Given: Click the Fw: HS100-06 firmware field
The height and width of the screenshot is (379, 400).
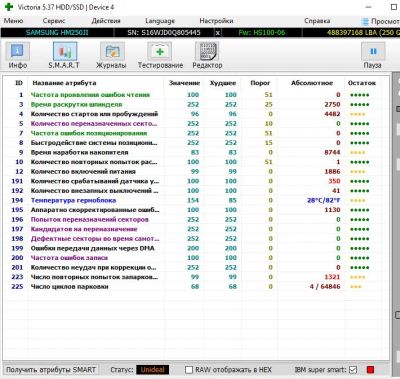Looking at the screenshot, I should 262,33.
